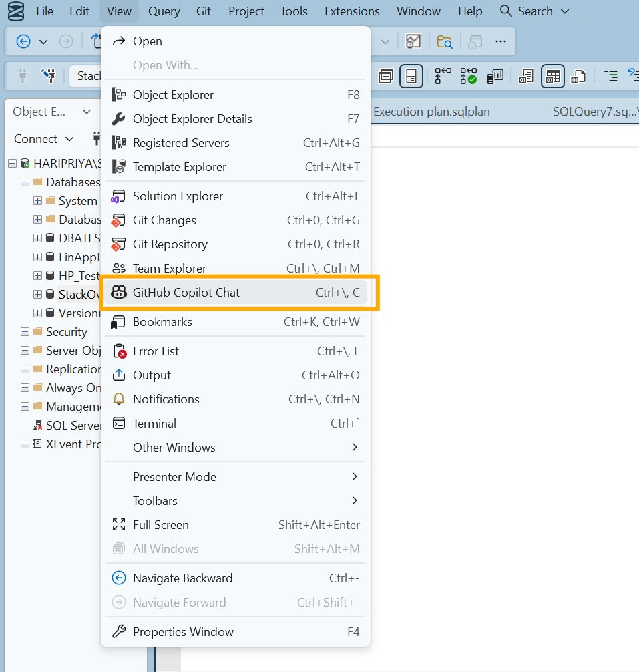Choose Object Explorer from the View menu

(236, 95)
